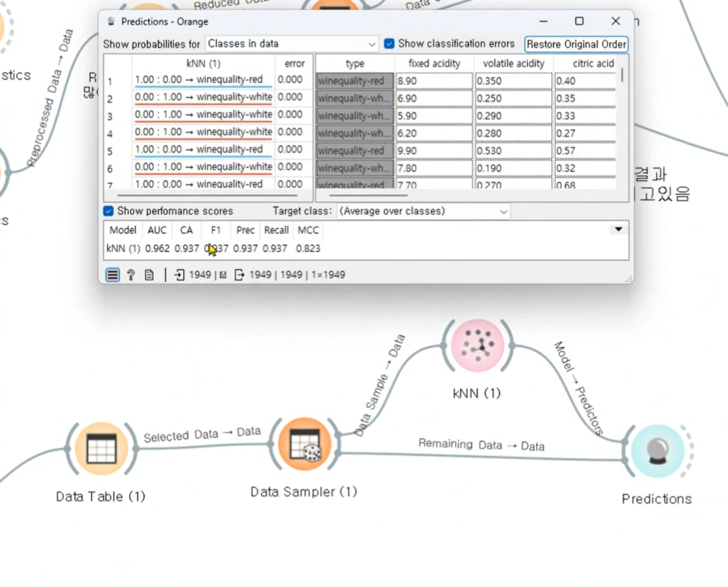Sort by volatile acidity column header
The height and width of the screenshot is (587, 728).
(x=513, y=63)
